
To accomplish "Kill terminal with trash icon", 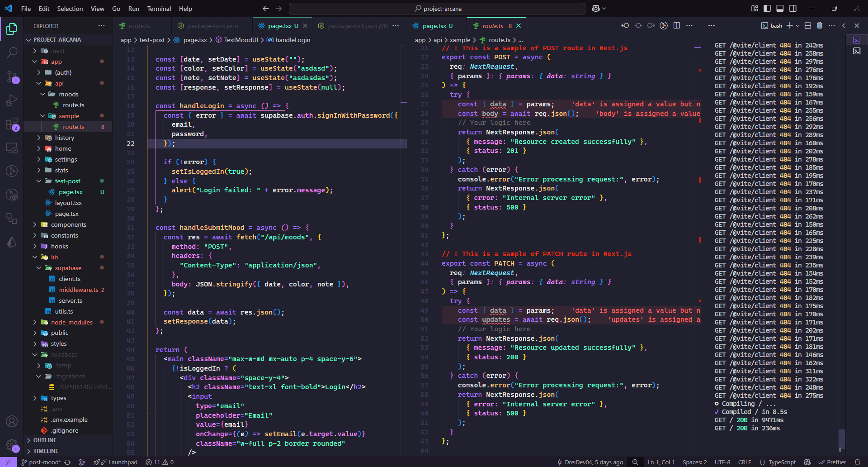I will [820, 26].
